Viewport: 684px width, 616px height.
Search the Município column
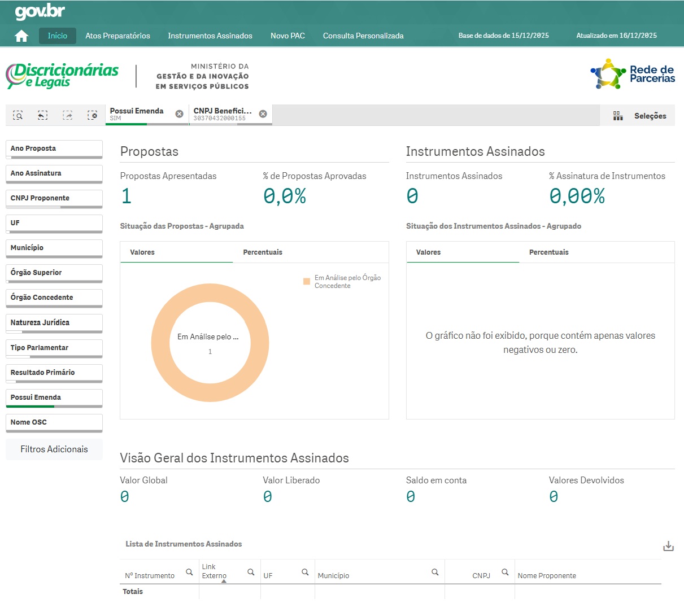pos(435,572)
